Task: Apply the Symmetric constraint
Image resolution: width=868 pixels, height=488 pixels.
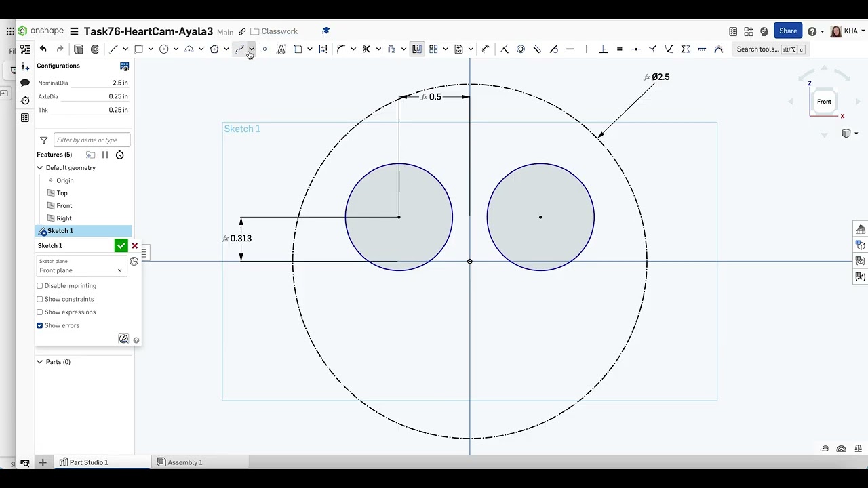Action: point(686,49)
